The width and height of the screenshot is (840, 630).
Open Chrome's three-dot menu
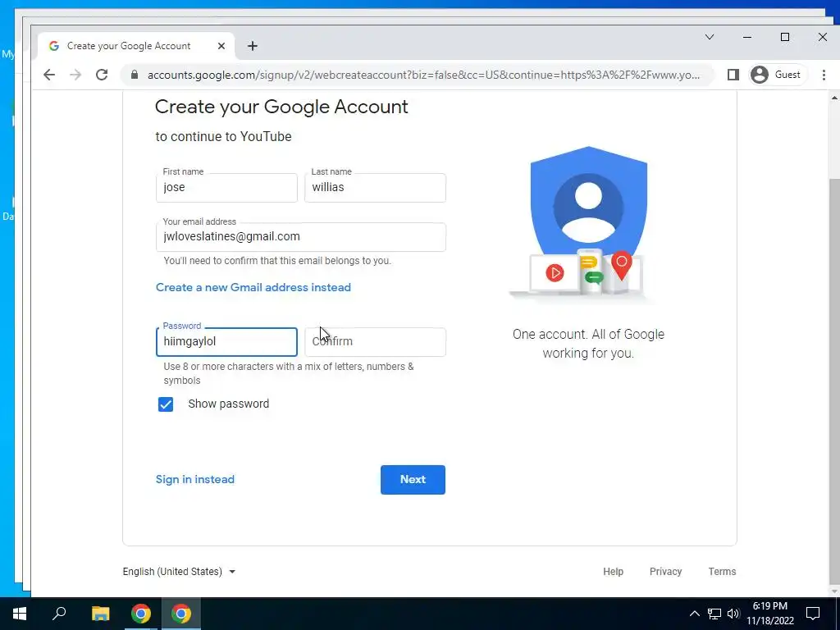click(824, 75)
